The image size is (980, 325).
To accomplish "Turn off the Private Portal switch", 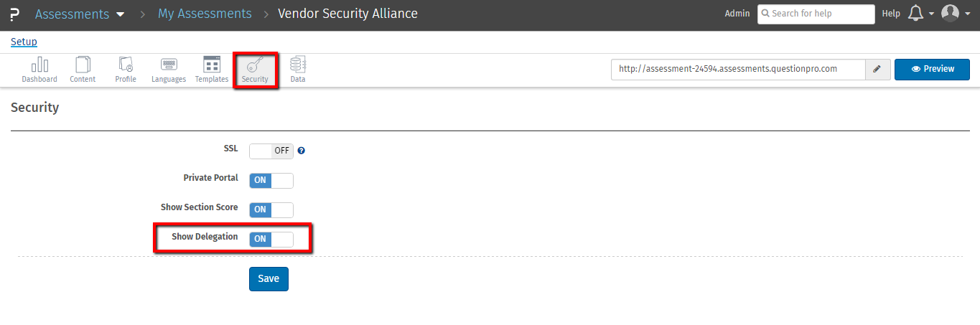I will click(x=271, y=180).
